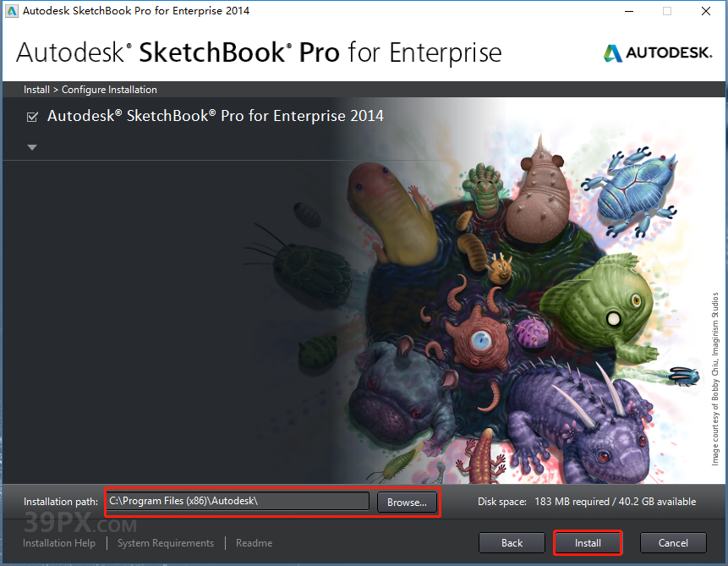Click the "Install > Configure Installation" breadcrumb

(90, 90)
